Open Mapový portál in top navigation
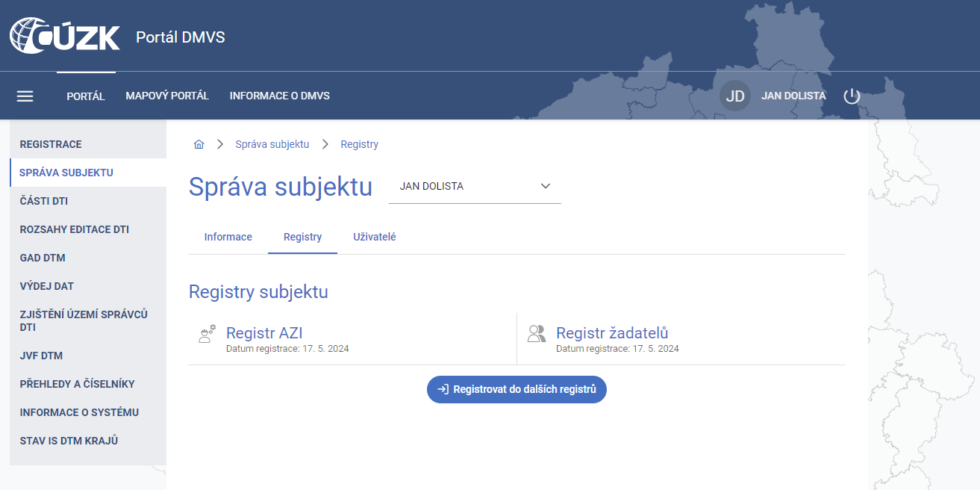This screenshot has width=980, height=490. click(x=167, y=96)
